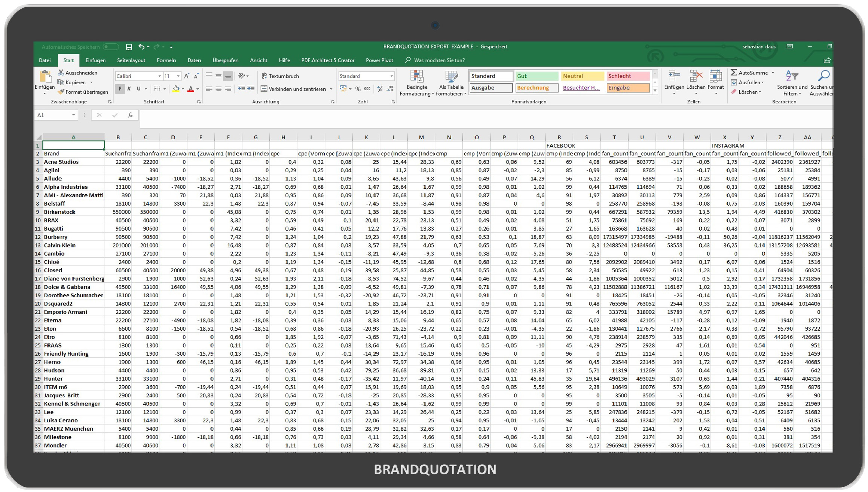
Task: Click the AutoSumme sigma button
Action: (749, 73)
